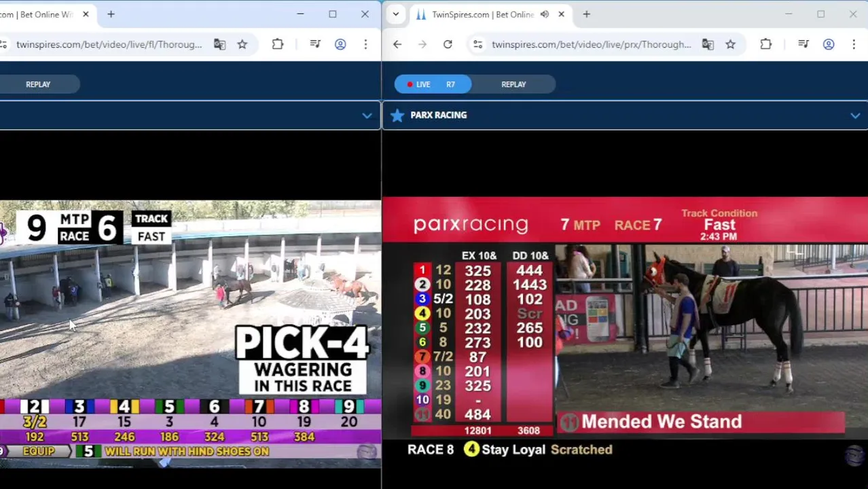The width and height of the screenshot is (868, 489).
Task: Open profile avatar in left window
Action: [340, 44]
